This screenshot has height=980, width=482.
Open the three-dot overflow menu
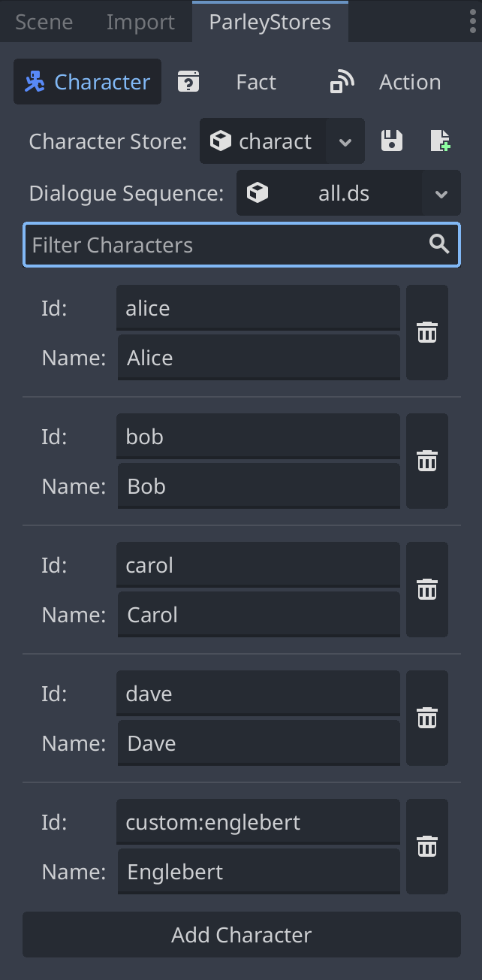pyautogui.click(x=471, y=21)
